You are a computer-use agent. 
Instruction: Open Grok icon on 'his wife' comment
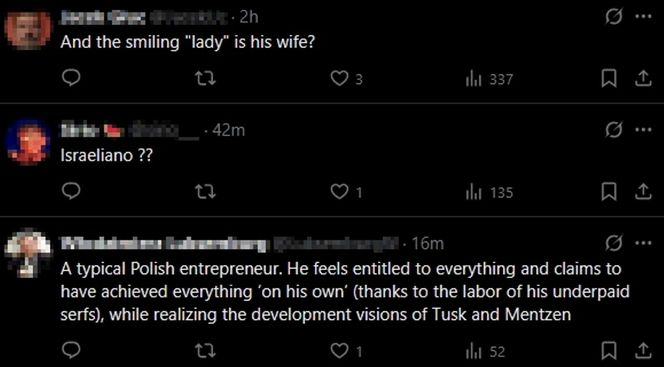pos(613,17)
